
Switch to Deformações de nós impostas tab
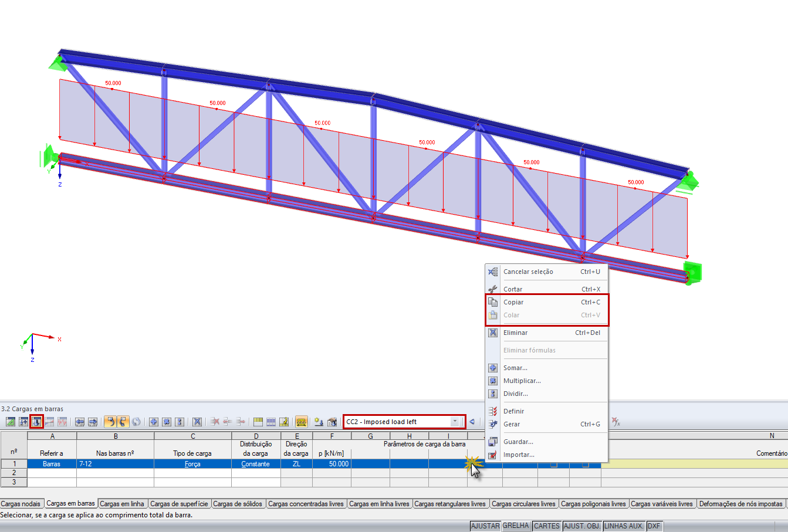741,504
